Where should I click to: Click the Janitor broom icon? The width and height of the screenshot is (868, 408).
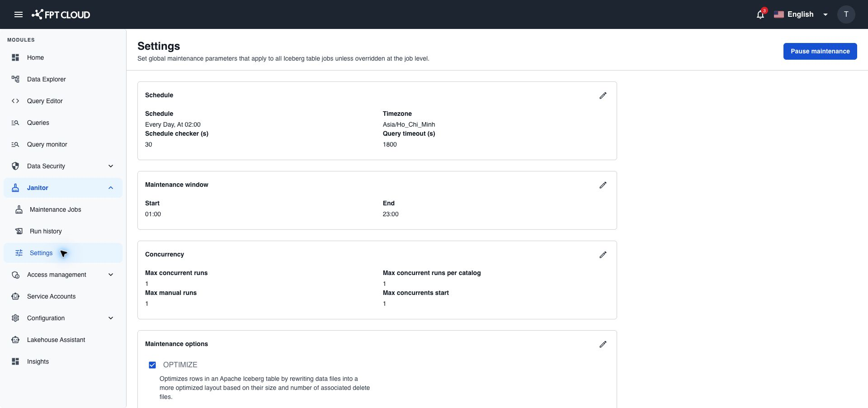click(15, 188)
